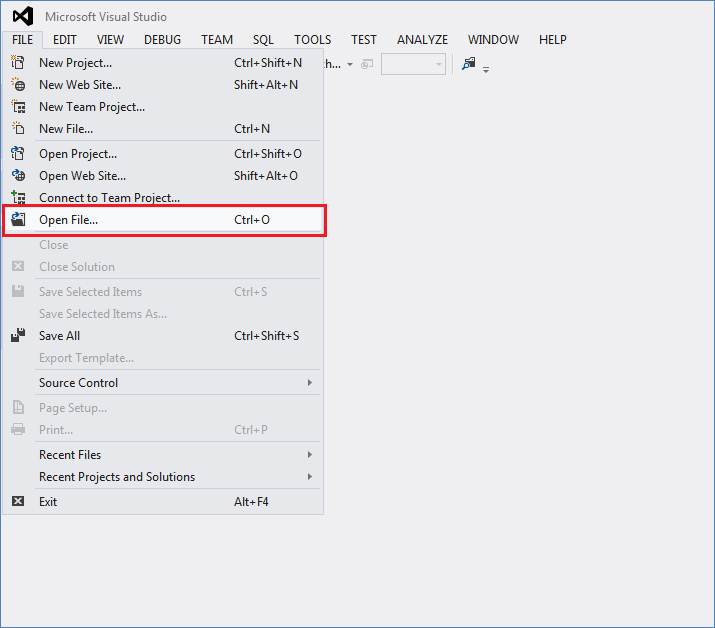Open the TOOLS menu
Image resolution: width=715 pixels, height=628 pixels.
pos(313,40)
